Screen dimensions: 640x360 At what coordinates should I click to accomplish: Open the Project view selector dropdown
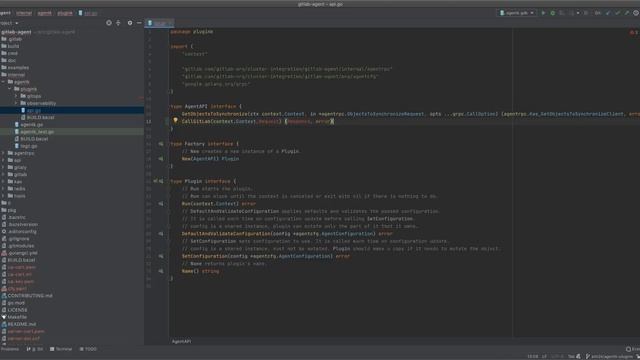pos(9,23)
